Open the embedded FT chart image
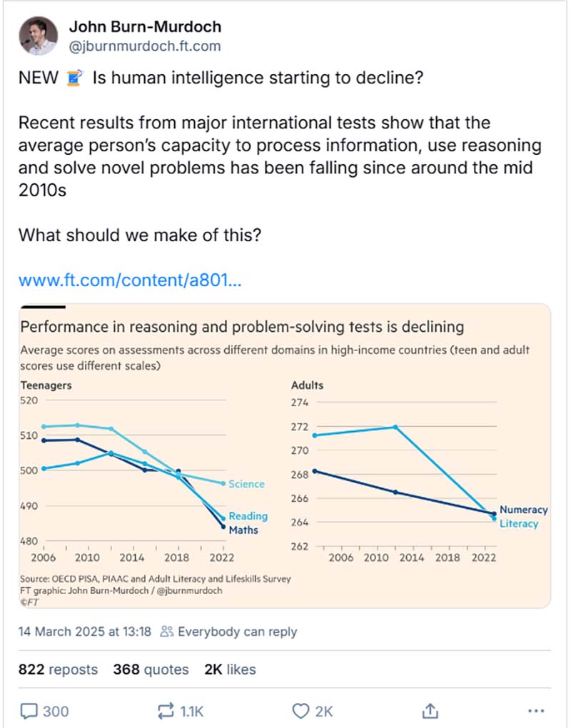This screenshot has width=571, height=728. tap(285, 457)
